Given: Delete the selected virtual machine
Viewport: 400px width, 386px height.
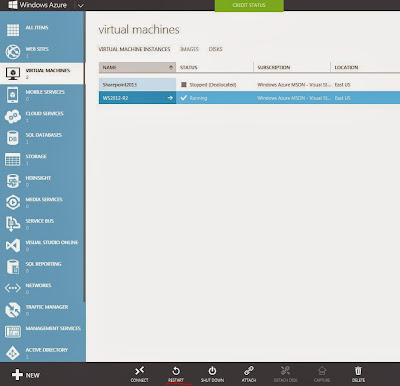Looking at the screenshot, I should [x=358, y=374].
